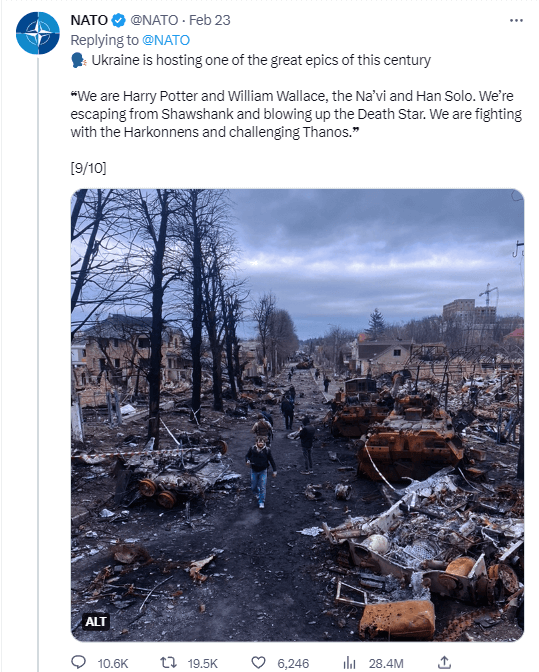Open the tweet by clicking the quote text
The height and width of the screenshot is (672, 539).
coord(296,114)
